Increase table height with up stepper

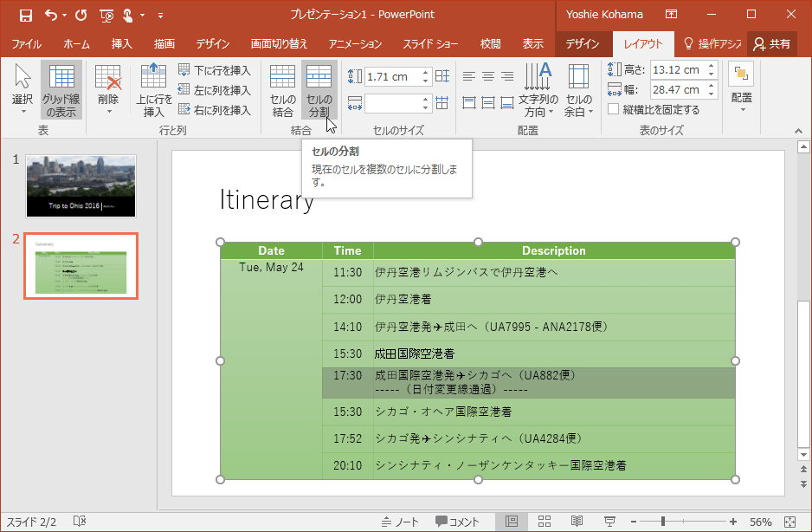712,65
